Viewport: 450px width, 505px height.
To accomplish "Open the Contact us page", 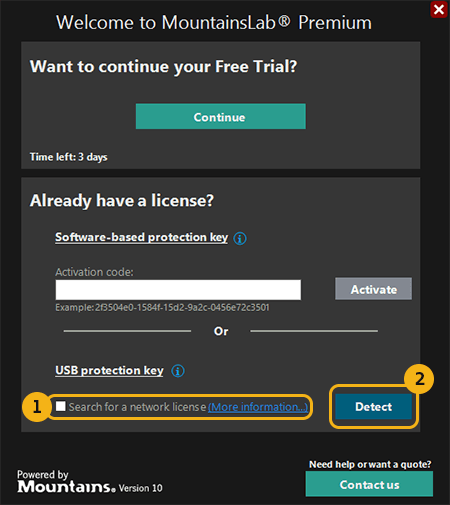I will coord(369,484).
